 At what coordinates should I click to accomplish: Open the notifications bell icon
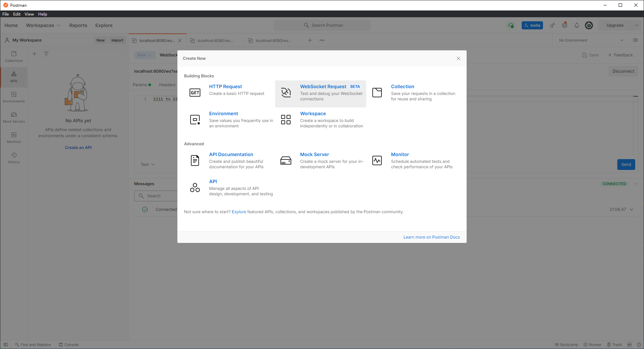[577, 25]
